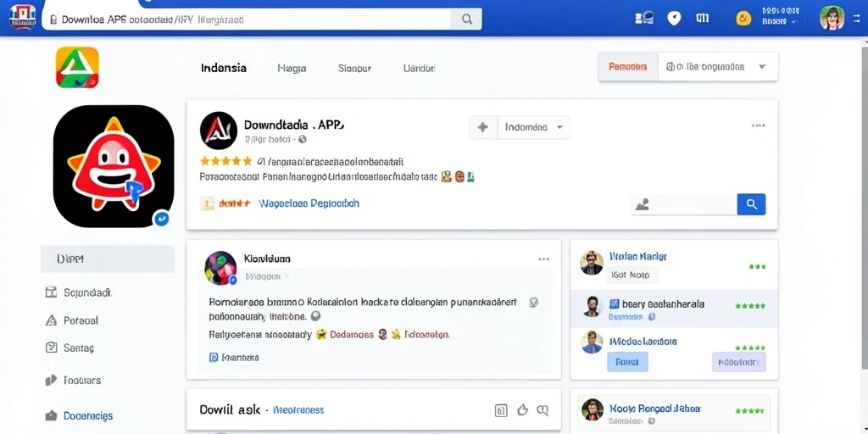Open the large red star mascot image
868x434 pixels.
114,166
